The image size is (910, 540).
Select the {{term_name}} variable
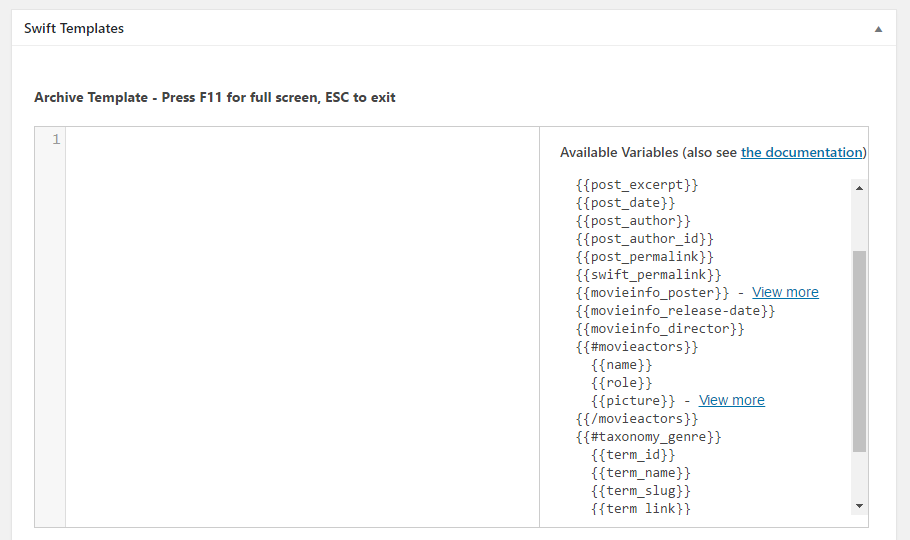tap(641, 473)
